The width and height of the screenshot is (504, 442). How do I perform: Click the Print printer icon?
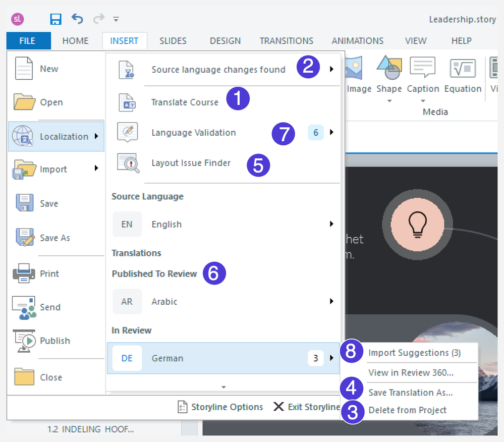click(24, 273)
